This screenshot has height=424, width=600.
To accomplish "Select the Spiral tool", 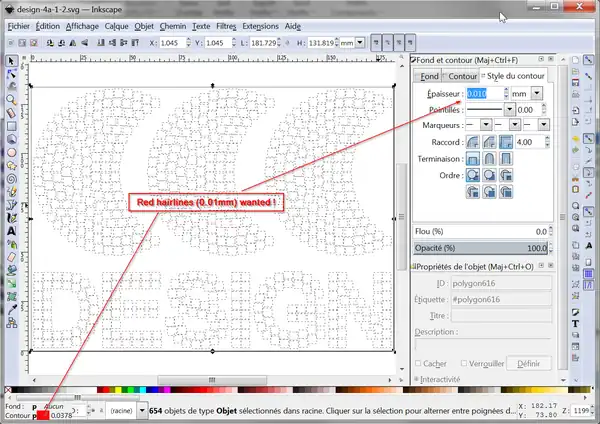I will pyautogui.click(x=11, y=178).
